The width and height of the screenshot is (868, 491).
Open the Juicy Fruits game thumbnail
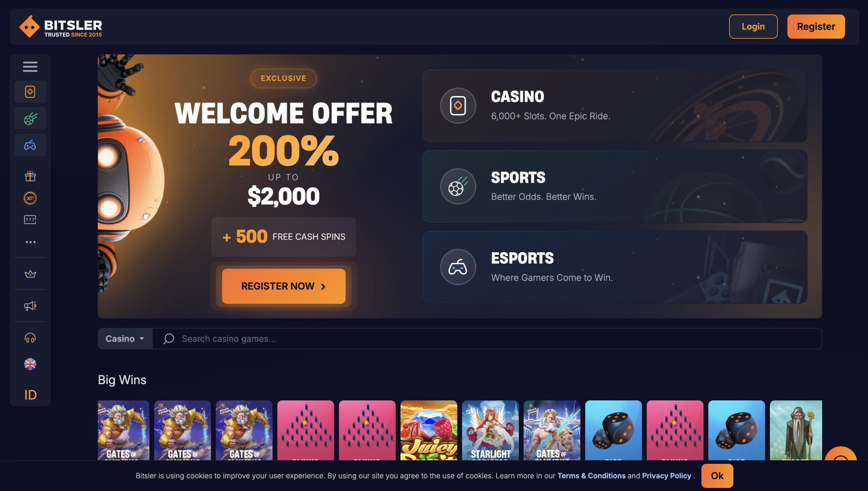click(429, 430)
